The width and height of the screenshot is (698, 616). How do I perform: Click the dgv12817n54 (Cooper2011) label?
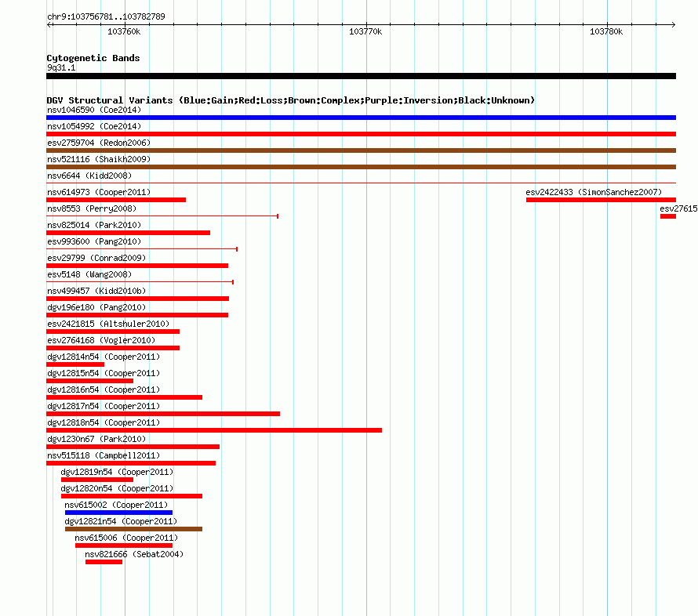104,406
